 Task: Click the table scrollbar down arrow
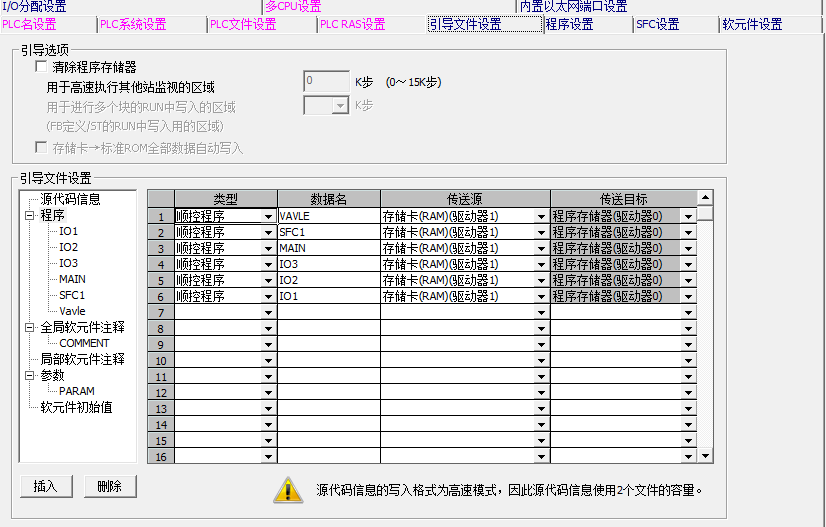coord(705,456)
